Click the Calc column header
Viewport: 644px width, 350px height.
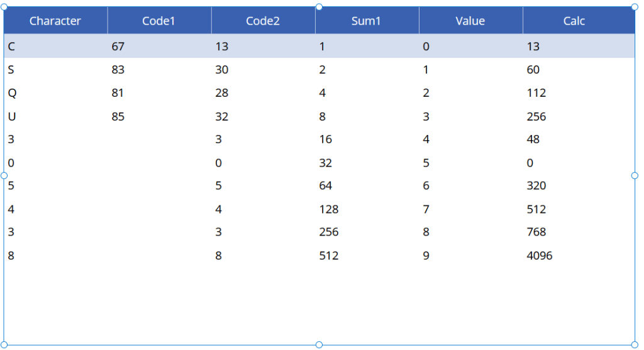click(x=574, y=21)
